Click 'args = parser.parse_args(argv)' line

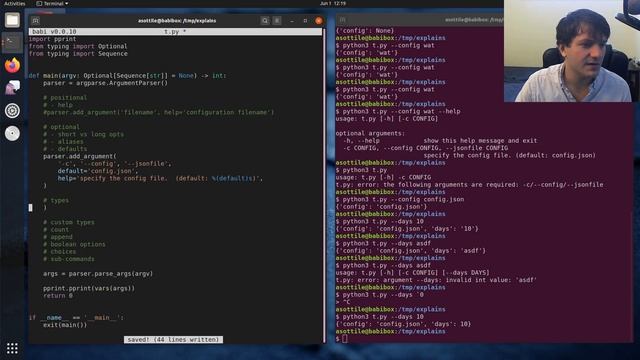tap(98, 274)
